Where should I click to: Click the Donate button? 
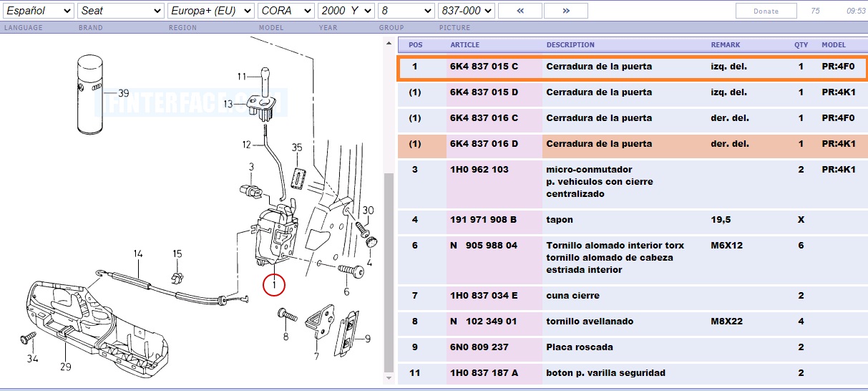click(x=766, y=11)
